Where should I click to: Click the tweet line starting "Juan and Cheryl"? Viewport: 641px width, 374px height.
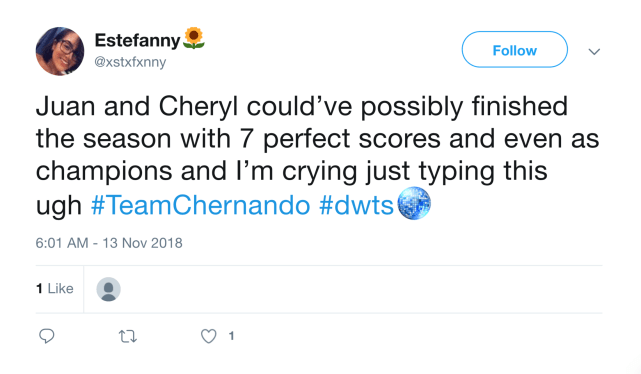tap(302, 107)
